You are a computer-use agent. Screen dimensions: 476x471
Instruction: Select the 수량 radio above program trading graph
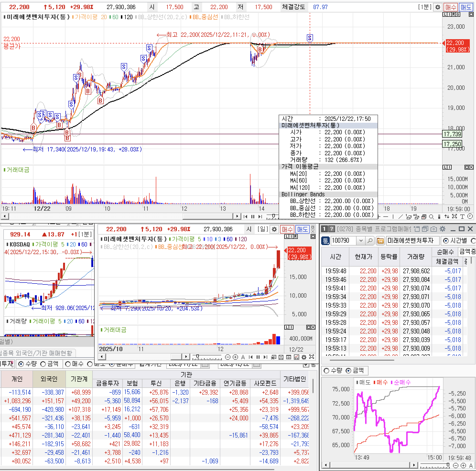(x=326, y=370)
